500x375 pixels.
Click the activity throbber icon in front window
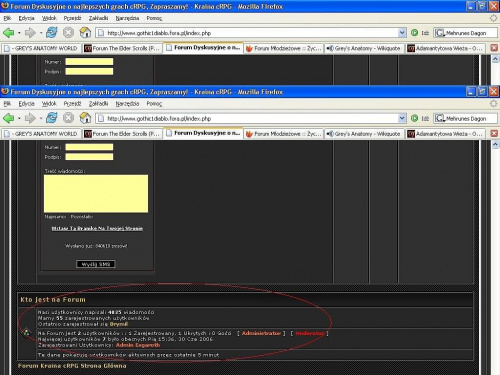coord(493,104)
